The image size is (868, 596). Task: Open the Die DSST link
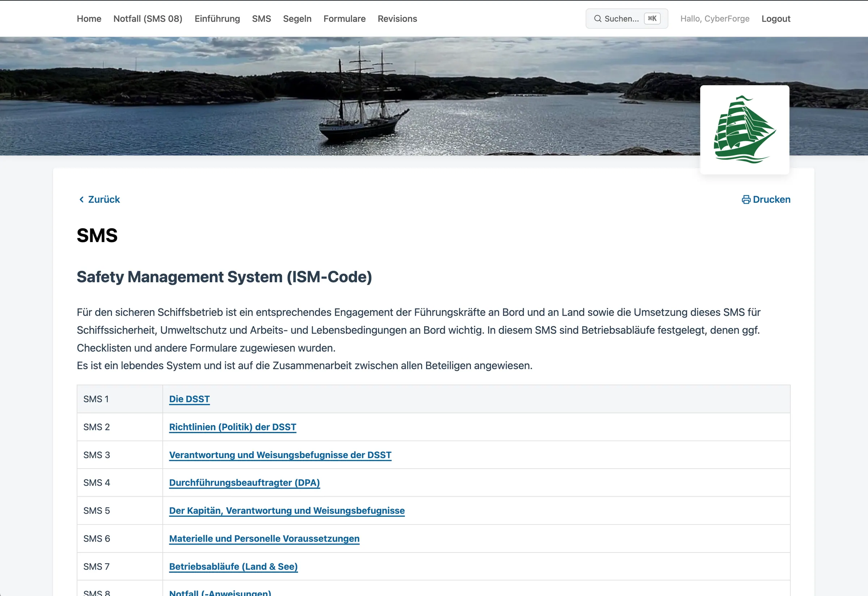click(x=190, y=399)
